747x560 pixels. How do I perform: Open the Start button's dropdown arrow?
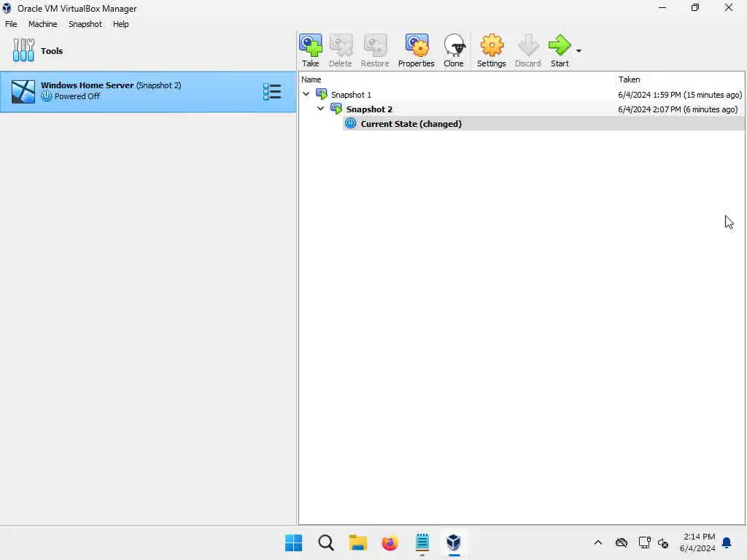tap(578, 50)
